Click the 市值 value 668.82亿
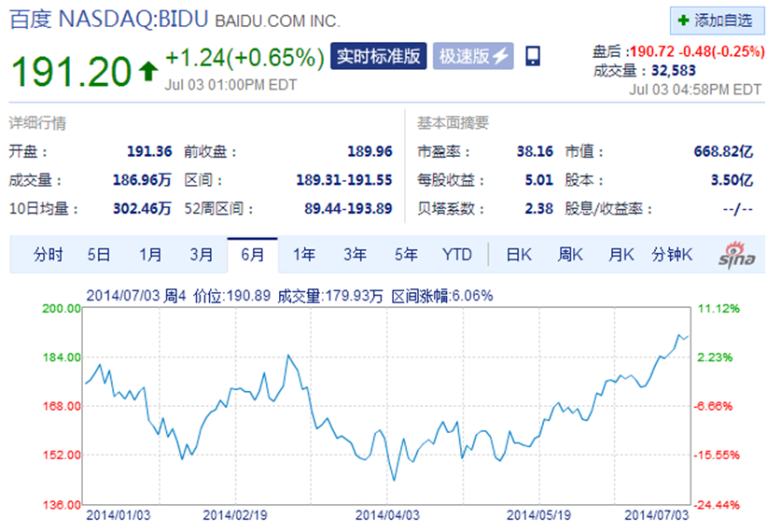Image resolution: width=767 pixels, height=532 pixels. click(723, 151)
